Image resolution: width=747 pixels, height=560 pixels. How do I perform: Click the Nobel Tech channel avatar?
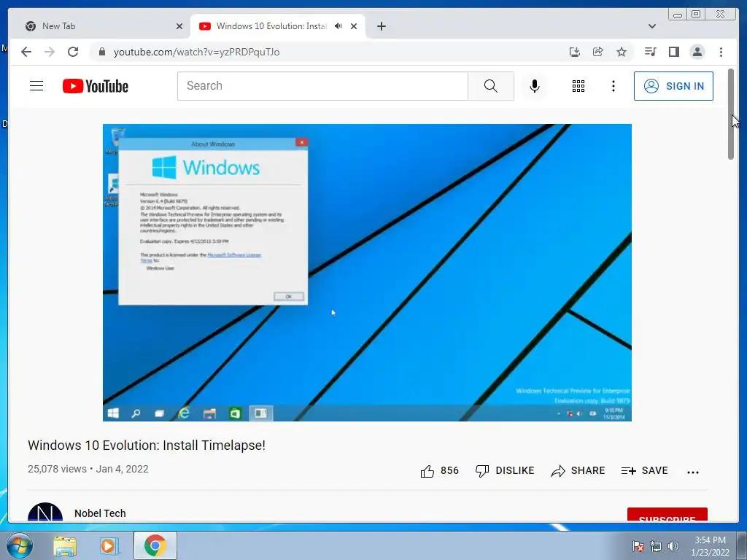[45, 513]
